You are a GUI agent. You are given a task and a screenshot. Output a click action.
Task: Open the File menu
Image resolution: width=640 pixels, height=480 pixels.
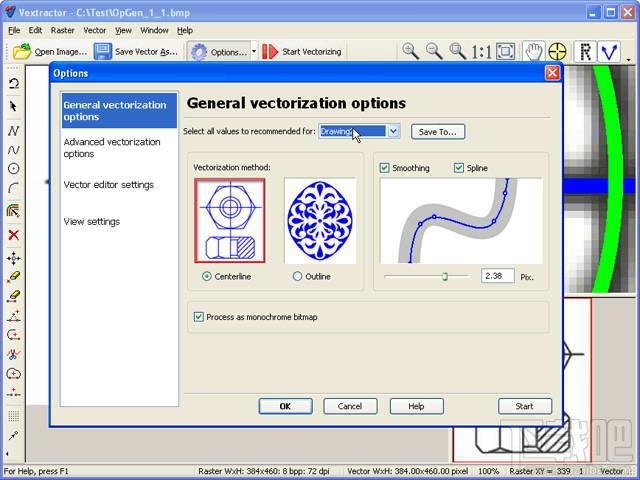pos(14,30)
